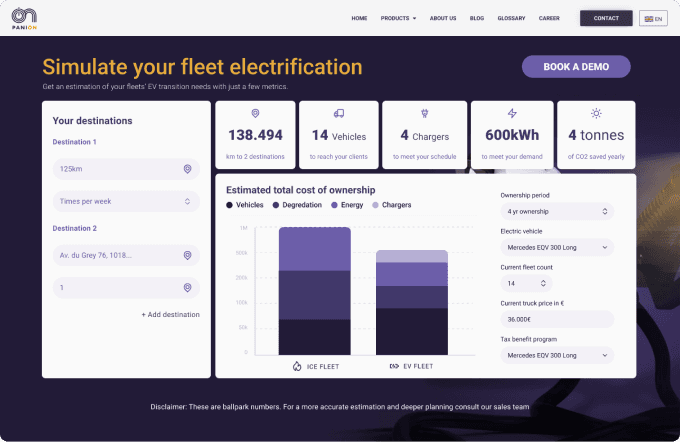
Task: Click the location pin icon above 138.494
Action: (255, 113)
